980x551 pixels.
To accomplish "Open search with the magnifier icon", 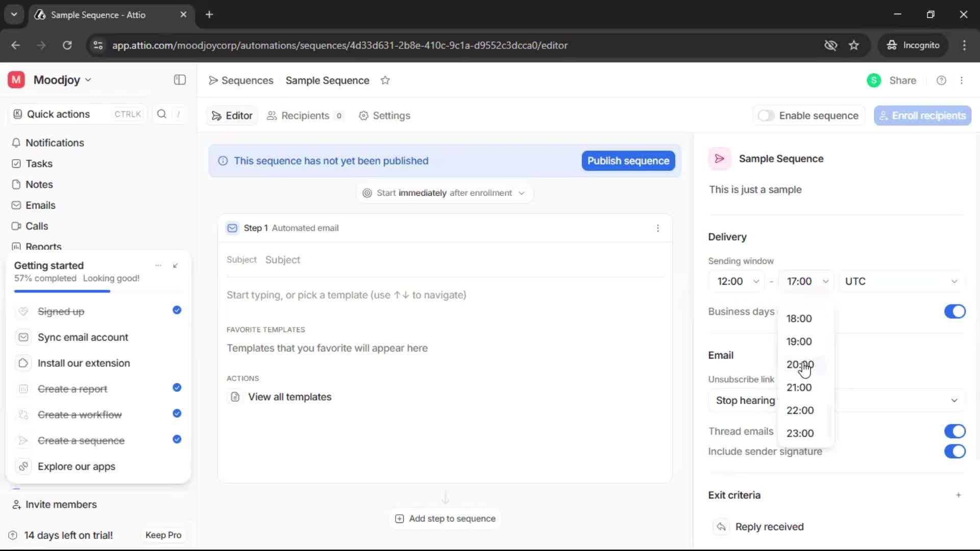I will pos(161,114).
